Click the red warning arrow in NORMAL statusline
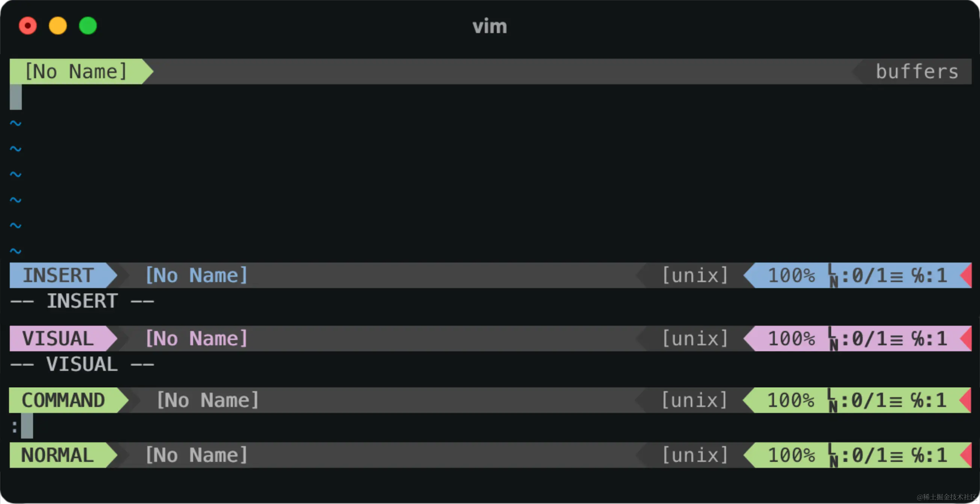The height and width of the screenshot is (504, 980). pos(967,455)
